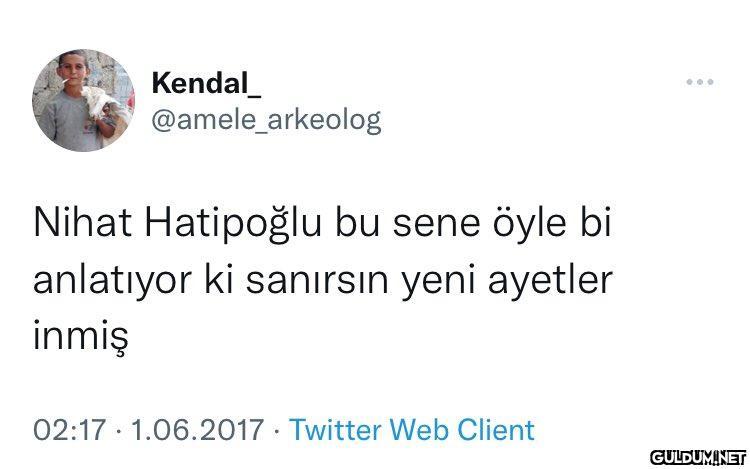The image size is (750, 469).
Task: Click the GULDUM.NET watermark logo
Action: [x=698, y=458]
